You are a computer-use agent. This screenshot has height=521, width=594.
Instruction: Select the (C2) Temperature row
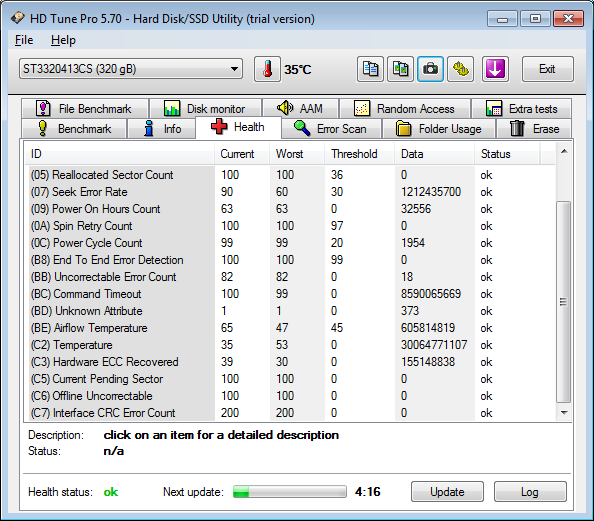[x=290, y=345]
